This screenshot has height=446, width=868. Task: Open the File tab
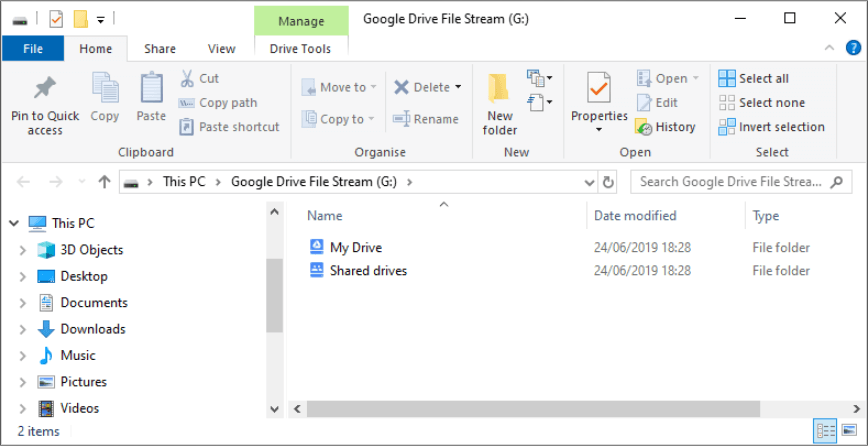click(x=33, y=49)
